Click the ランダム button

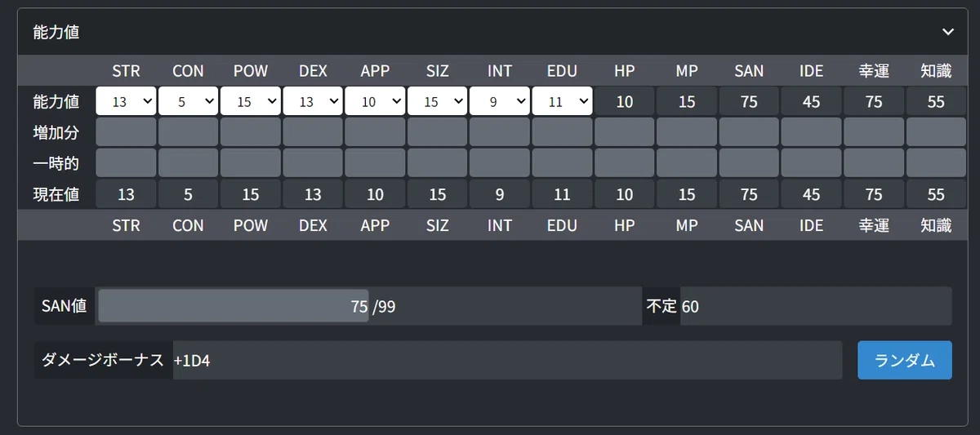[905, 360]
